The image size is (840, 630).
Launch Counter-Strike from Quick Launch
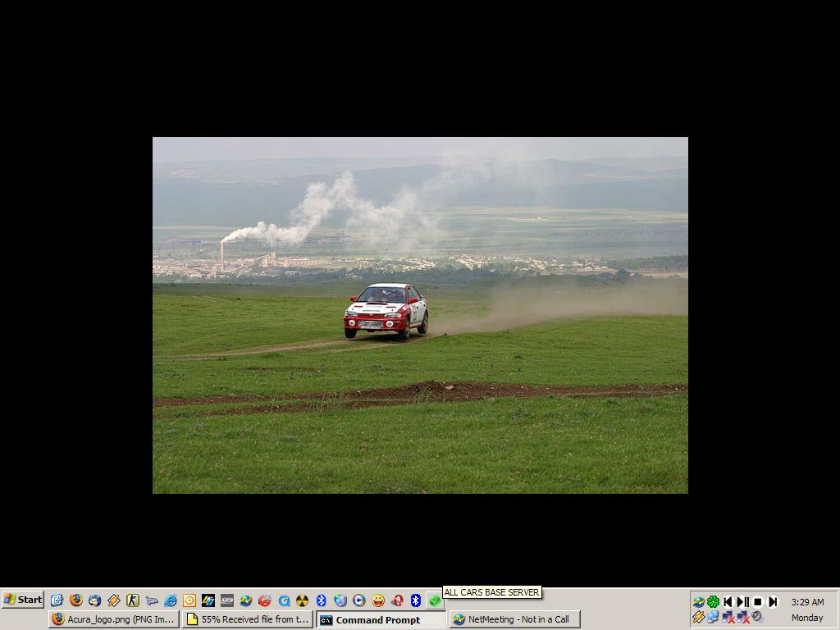(x=132, y=600)
